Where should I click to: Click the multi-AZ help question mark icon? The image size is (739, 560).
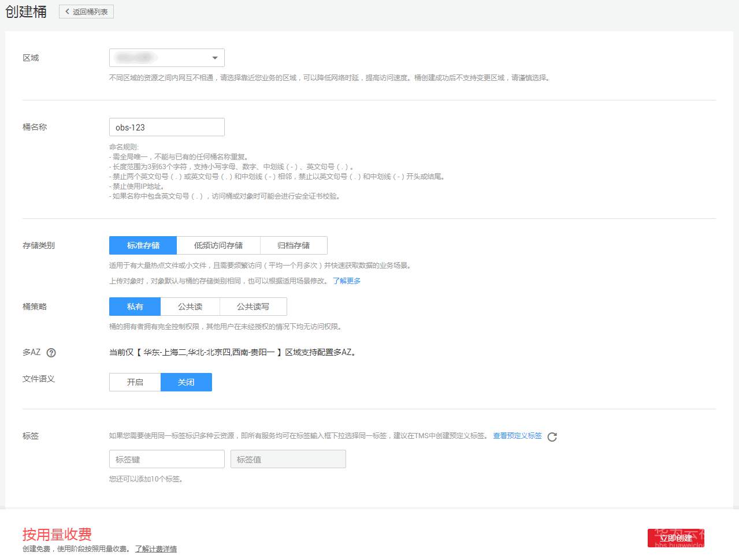(x=51, y=353)
